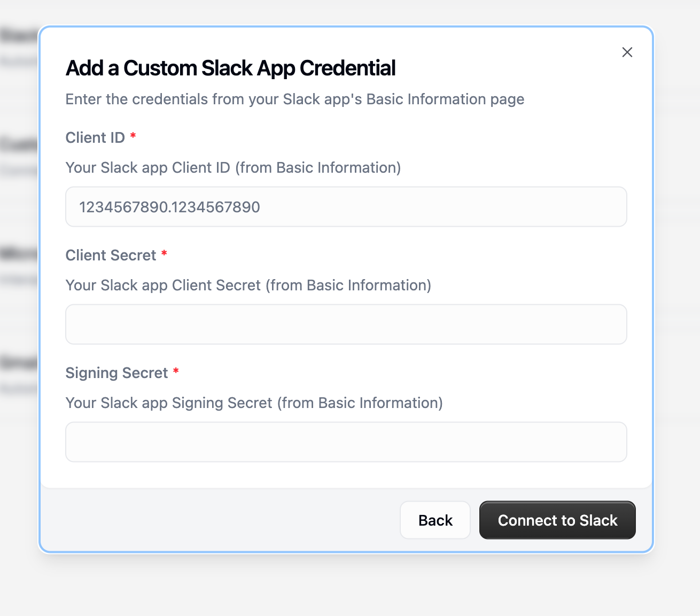Click the required asterisk next to Signing Secret
Screen dimensions: 700x616
(x=176, y=372)
